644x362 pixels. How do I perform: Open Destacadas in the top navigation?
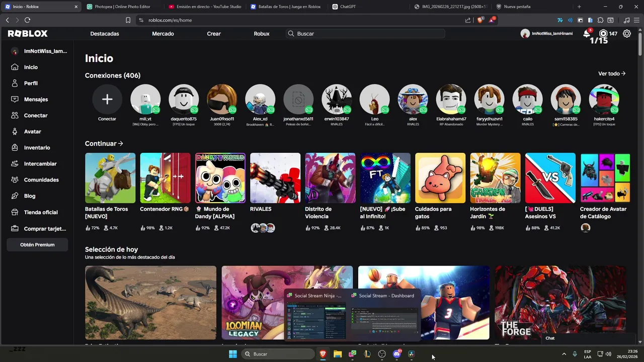coord(105,34)
